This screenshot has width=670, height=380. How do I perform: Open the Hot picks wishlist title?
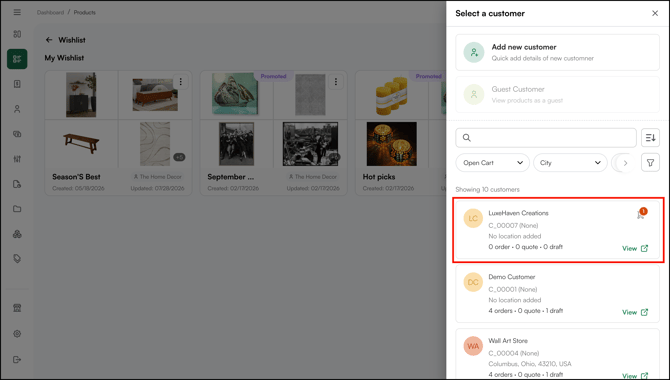(x=379, y=177)
